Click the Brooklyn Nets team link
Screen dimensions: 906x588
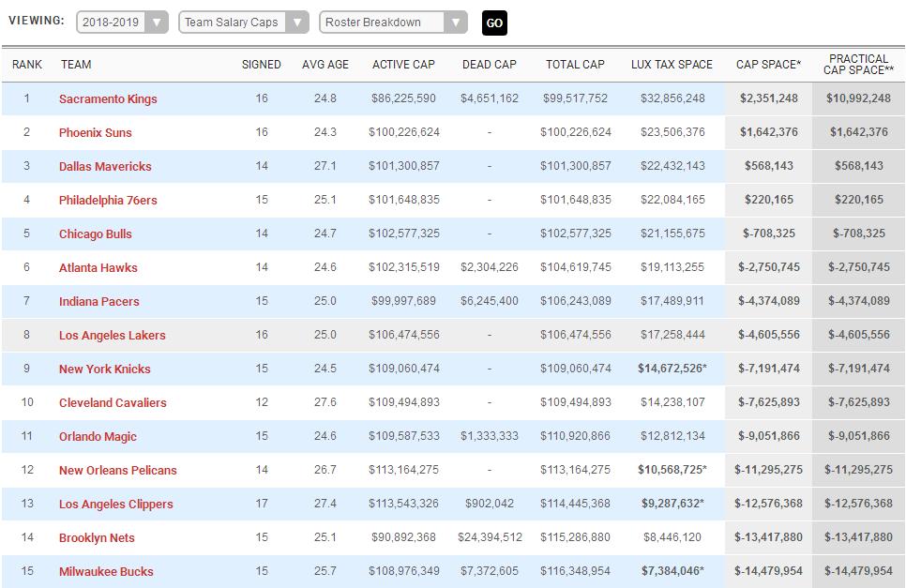click(x=97, y=537)
